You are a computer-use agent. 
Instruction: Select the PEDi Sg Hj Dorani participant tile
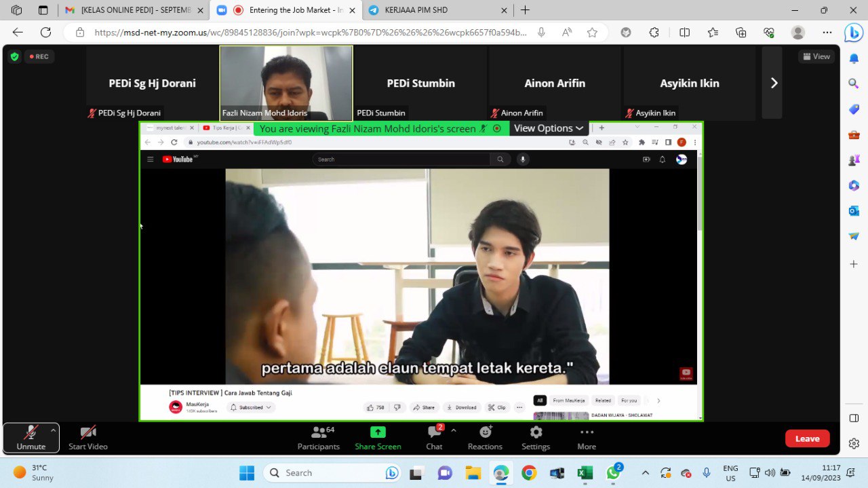tap(152, 83)
